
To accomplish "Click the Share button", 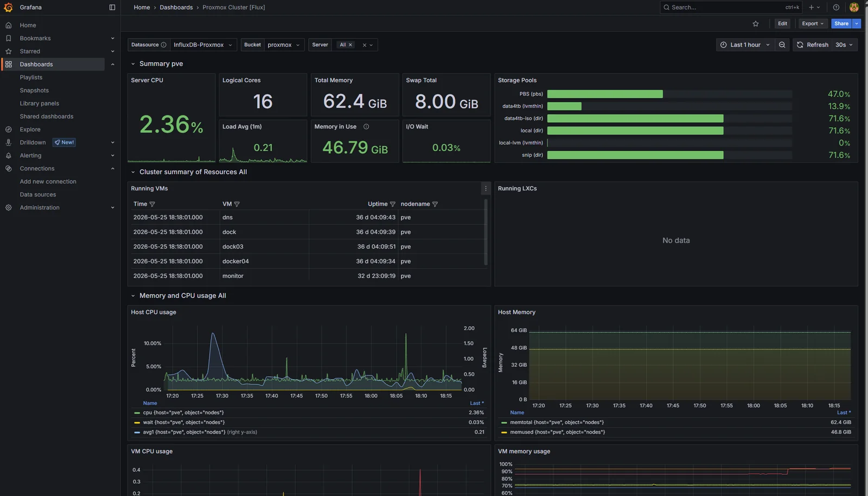I will tap(841, 24).
